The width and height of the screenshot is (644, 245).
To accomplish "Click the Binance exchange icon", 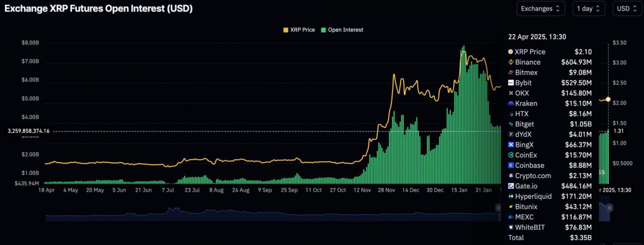I will 510,62.
